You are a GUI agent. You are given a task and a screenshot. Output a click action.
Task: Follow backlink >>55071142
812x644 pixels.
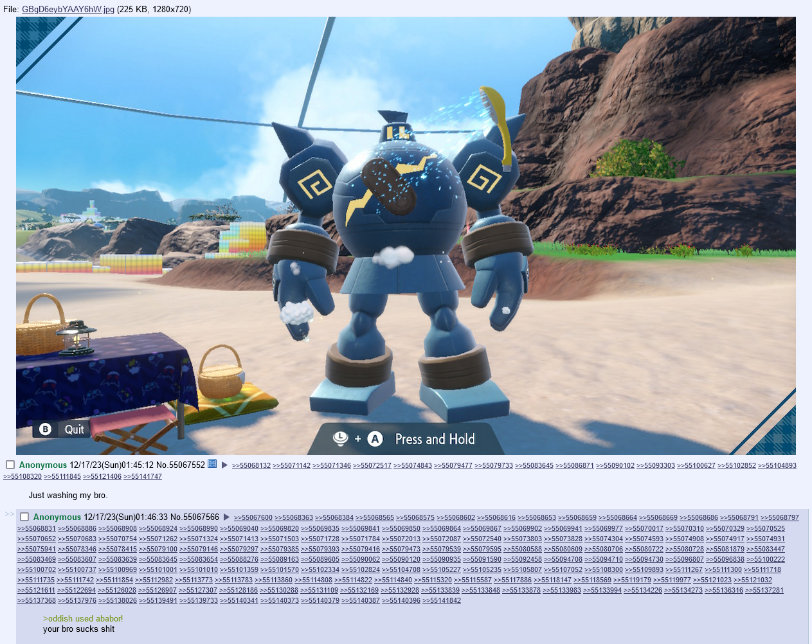(292, 465)
